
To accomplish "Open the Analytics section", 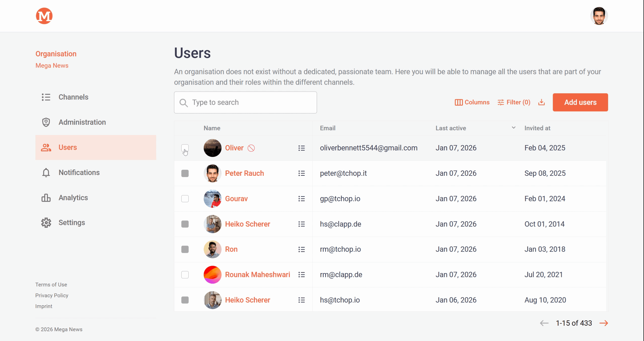I will [x=73, y=198].
